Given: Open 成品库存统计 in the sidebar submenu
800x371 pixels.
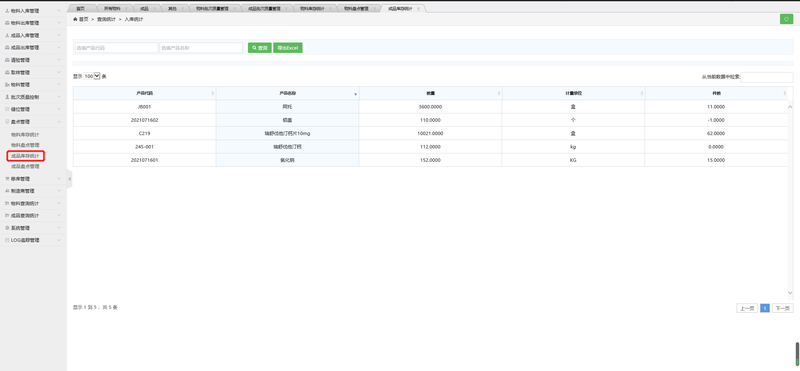Looking at the screenshot, I should 25,156.
